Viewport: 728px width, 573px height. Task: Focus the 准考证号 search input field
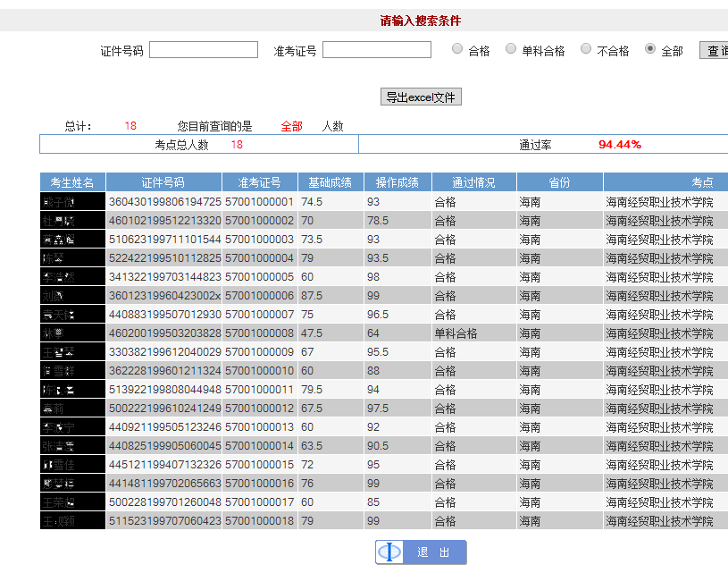[x=377, y=50]
